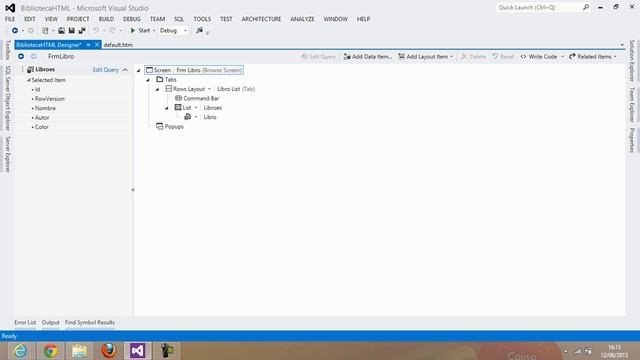Viewport: 640px width, 360px height.
Task: Open the Toolbox side tab
Action: point(7,50)
